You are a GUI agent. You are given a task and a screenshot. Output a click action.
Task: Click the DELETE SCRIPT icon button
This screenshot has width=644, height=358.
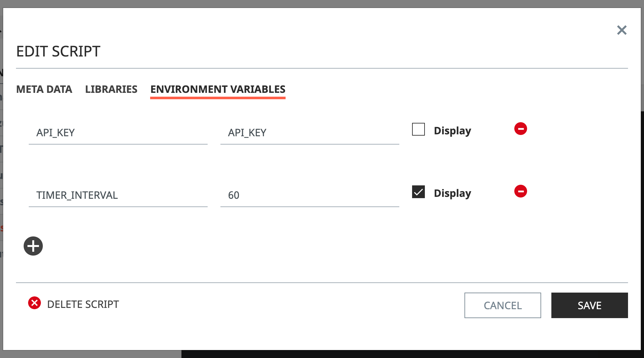coord(35,303)
